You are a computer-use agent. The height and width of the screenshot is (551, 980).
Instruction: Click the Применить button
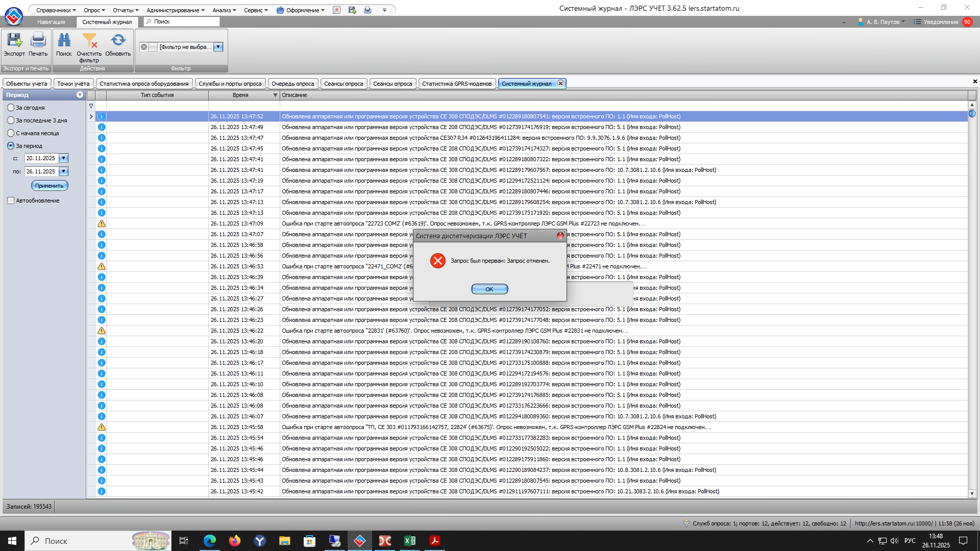[x=50, y=186]
